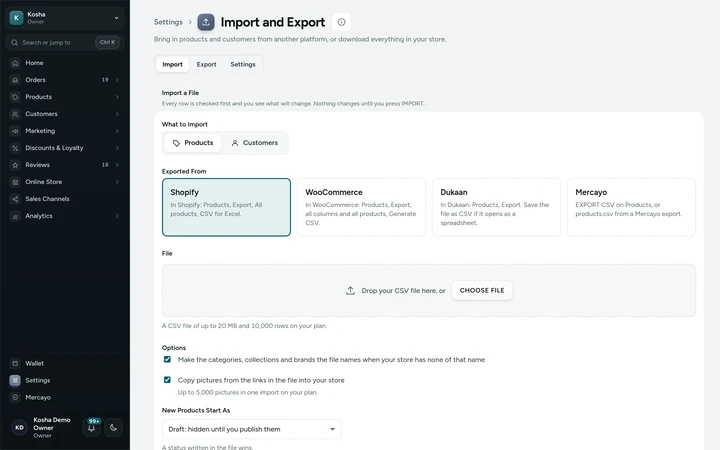Expand the Discounts & Loyalty chevron
Viewport: 720px width, 450px height.
point(117,148)
